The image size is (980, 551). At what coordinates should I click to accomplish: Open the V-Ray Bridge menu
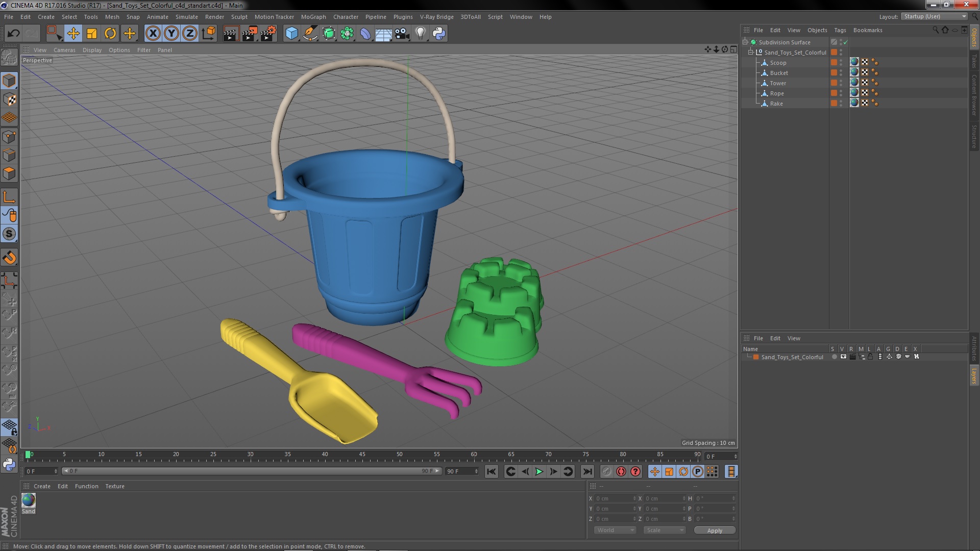tap(436, 17)
